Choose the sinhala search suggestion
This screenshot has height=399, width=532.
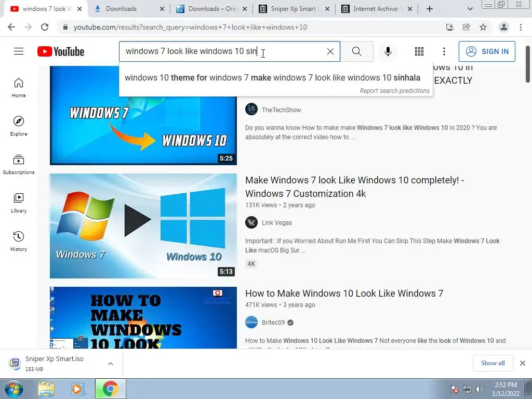272,78
